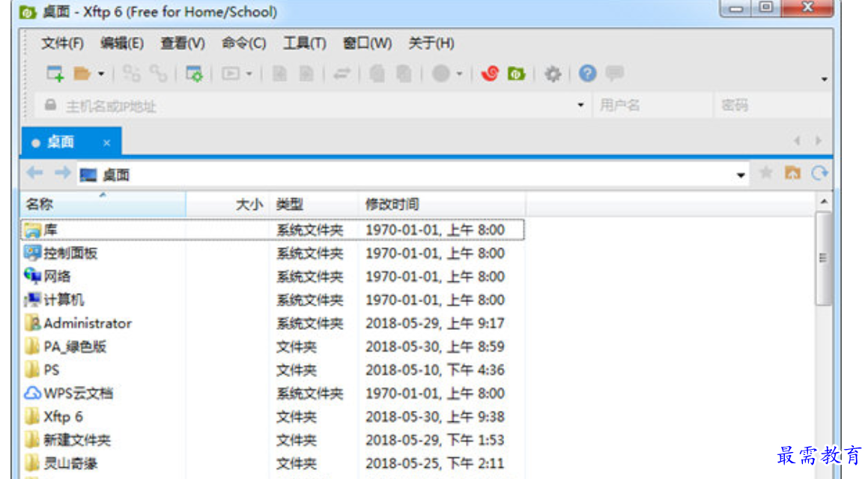Click the Open session folder icon

[82, 73]
